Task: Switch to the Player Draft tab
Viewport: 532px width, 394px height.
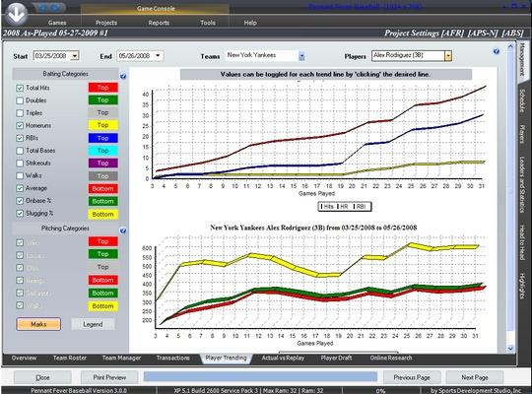Action: [336, 358]
